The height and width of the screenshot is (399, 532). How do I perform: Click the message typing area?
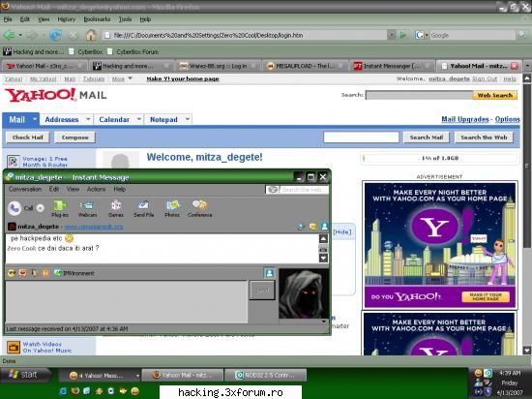127,301
